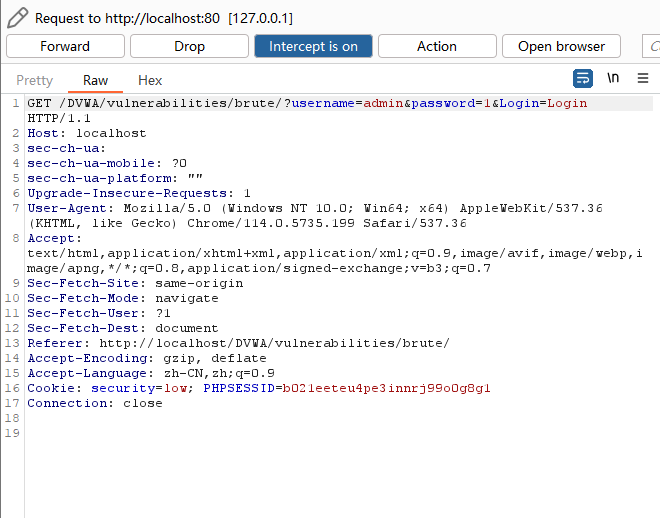Viewport: 660px width, 518px height.
Task: Forward the intercepted request
Action: [65, 46]
